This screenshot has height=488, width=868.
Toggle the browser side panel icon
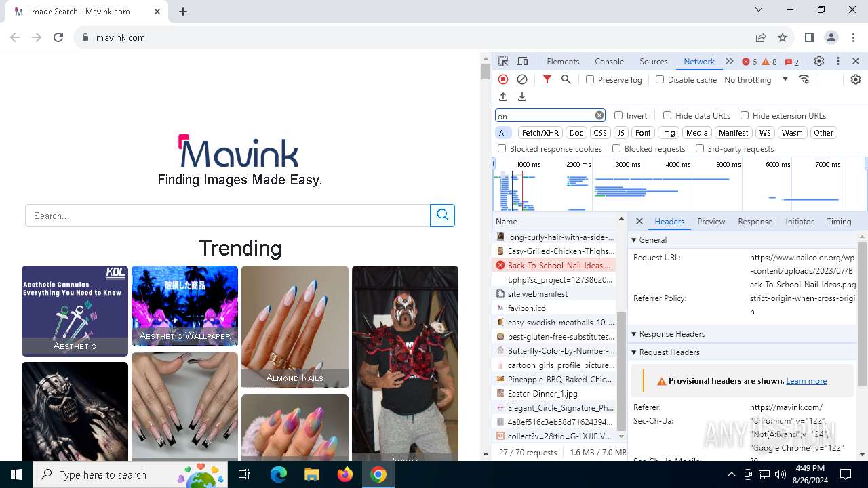pos(810,37)
